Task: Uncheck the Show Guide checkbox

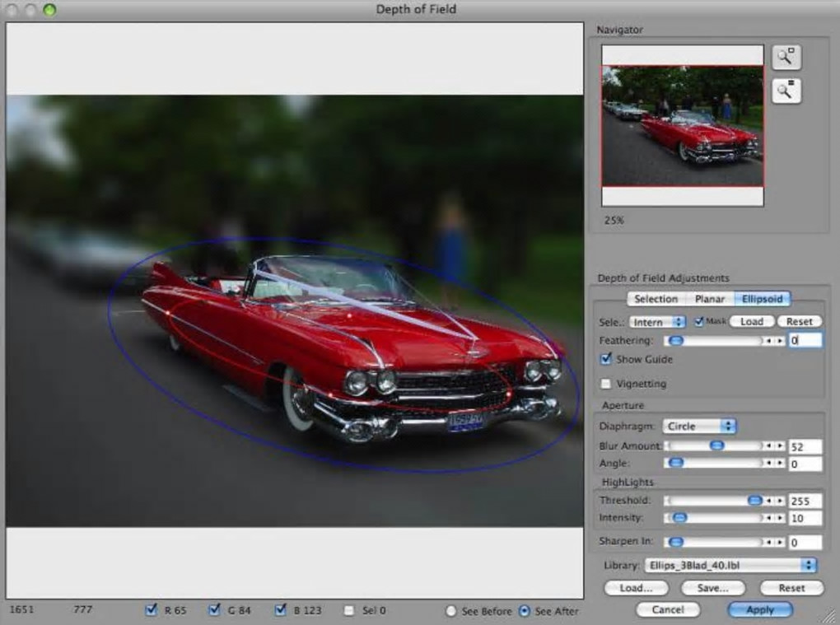Action: coord(606,359)
